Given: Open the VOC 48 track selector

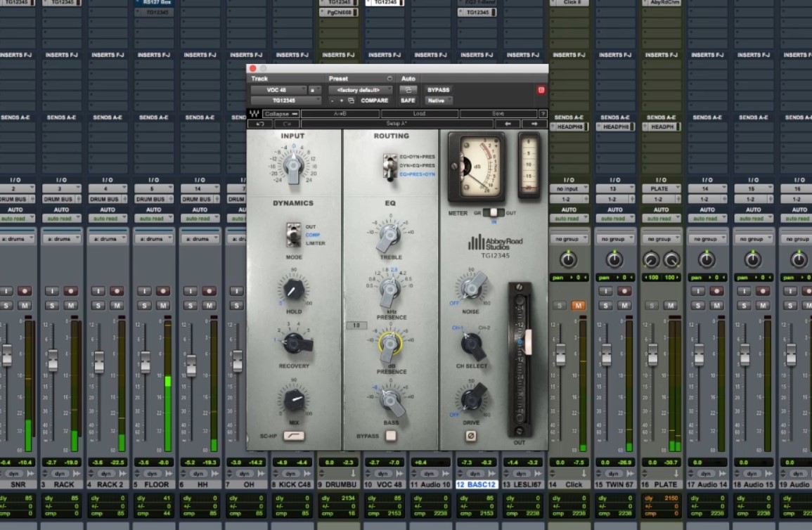Looking at the screenshot, I should coord(278,90).
